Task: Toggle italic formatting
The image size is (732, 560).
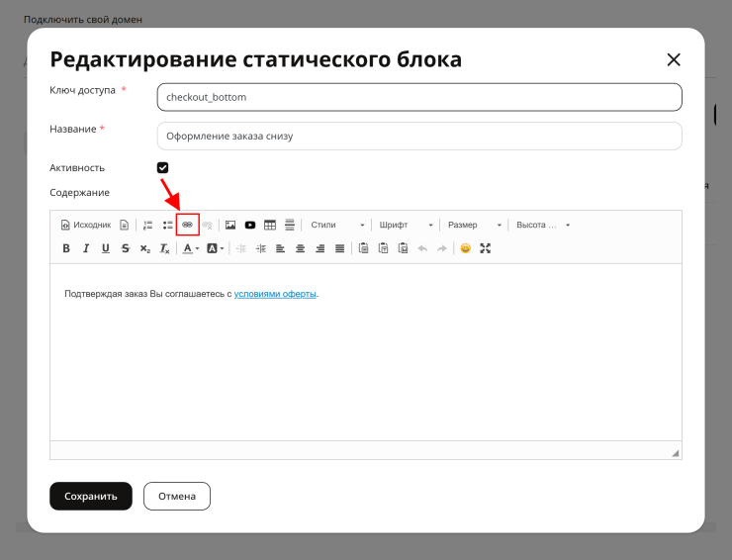Action: (86, 248)
